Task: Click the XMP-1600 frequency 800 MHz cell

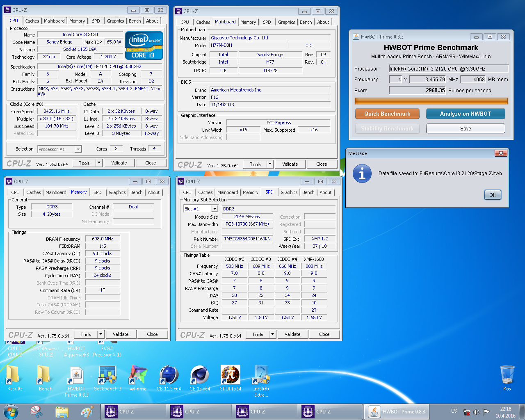Action: click(314, 266)
